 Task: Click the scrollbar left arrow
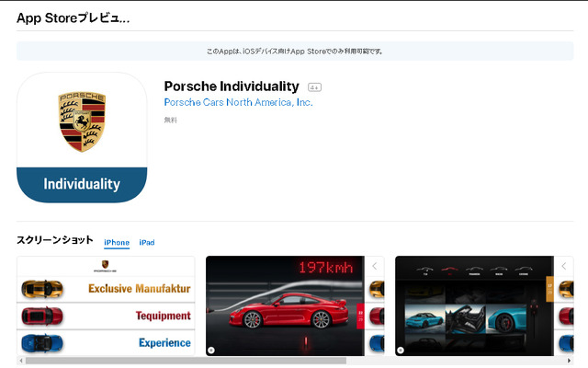pos(21,361)
